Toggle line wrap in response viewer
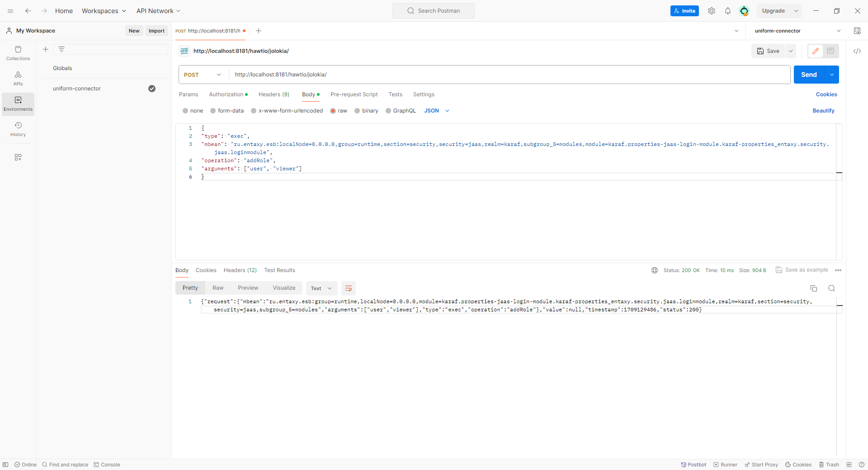868x470 pixels. tap(348, 288)
